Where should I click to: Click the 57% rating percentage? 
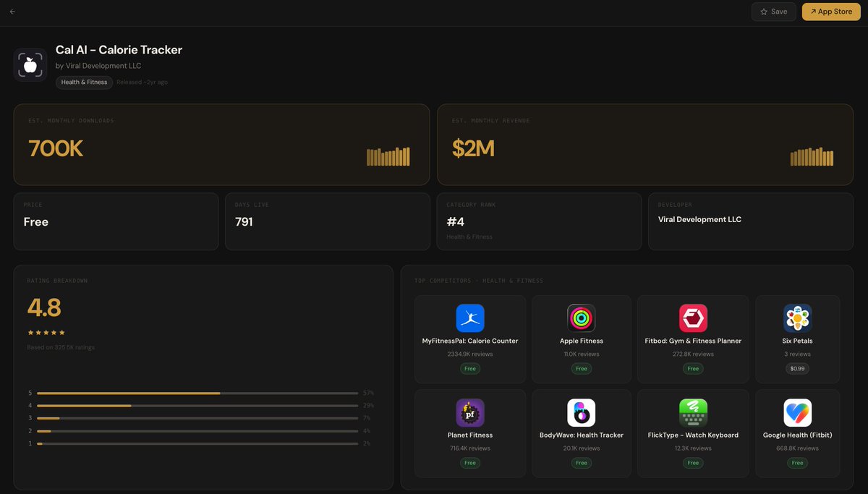tap(369, 393)
